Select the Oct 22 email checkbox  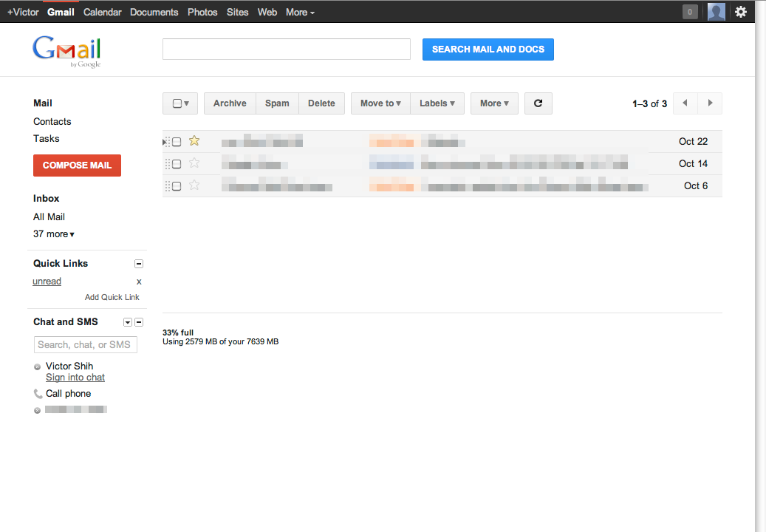coord(177,142)
